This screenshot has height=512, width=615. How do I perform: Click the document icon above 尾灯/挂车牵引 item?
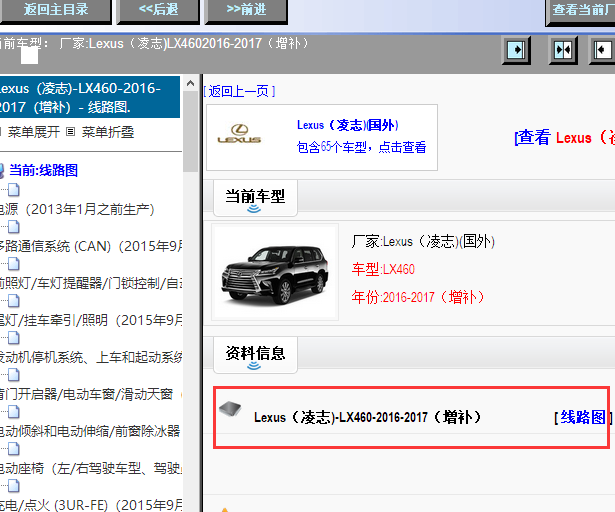click(14, 301)
